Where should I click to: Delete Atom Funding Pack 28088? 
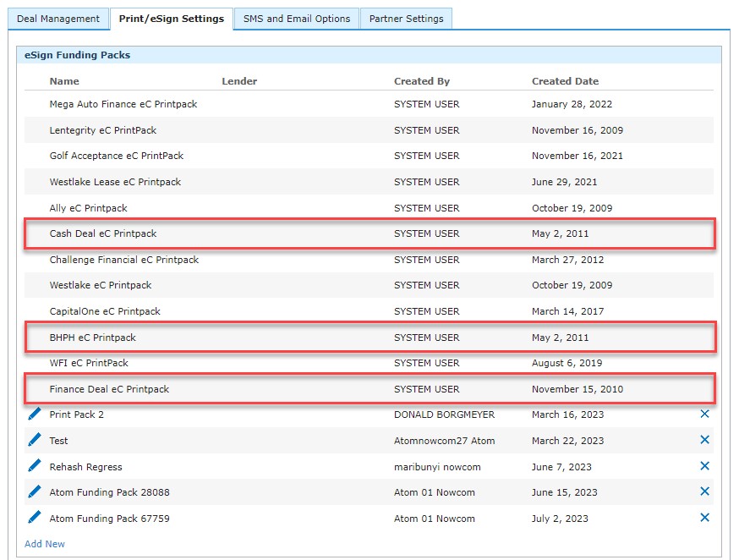704,491
